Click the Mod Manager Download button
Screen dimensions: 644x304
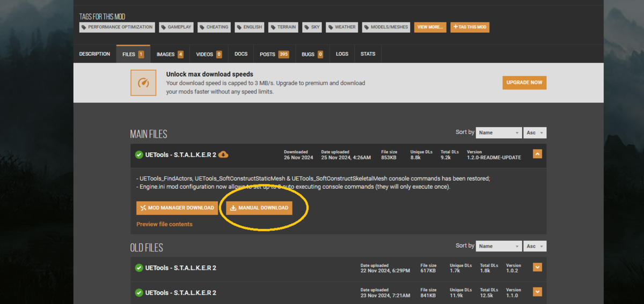pyautogui.click(x=177, y=208)
